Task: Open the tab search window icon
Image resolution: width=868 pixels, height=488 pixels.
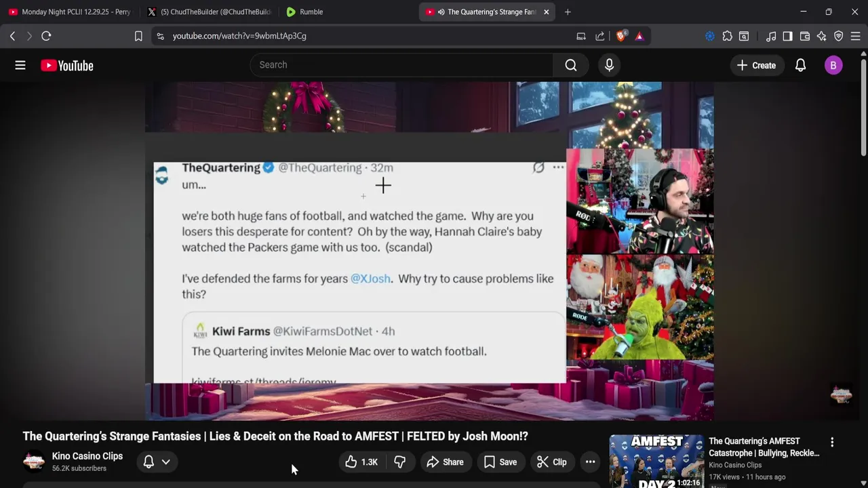Action: 744,36
